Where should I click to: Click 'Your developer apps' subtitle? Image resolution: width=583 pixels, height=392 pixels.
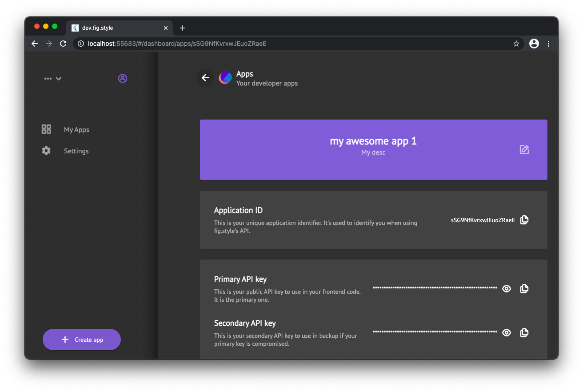tap(267, 83)
